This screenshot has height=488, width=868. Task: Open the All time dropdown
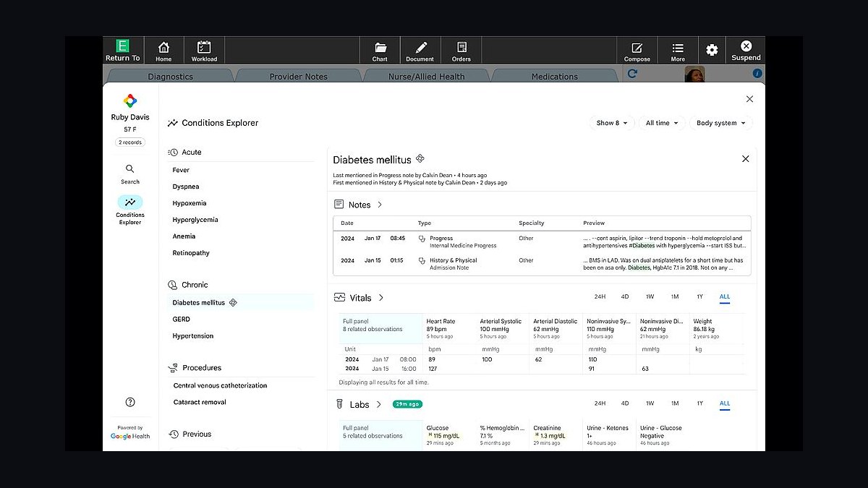662,123
